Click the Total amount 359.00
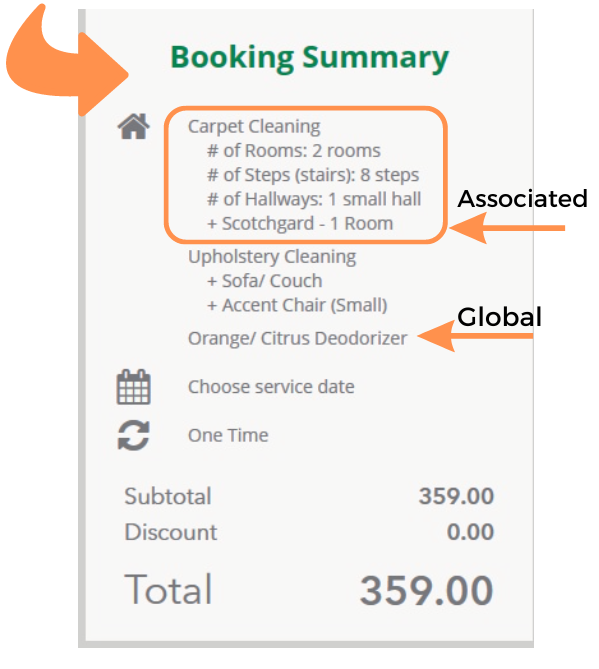This screenshot has height=669, width=599. pyautogui.click(x=427, y=591)
